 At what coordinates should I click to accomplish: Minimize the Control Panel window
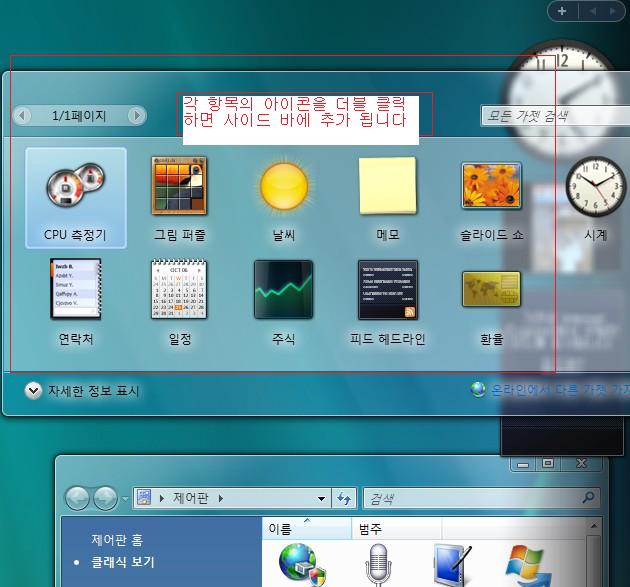pyautogui.click(x=522, y=464)
